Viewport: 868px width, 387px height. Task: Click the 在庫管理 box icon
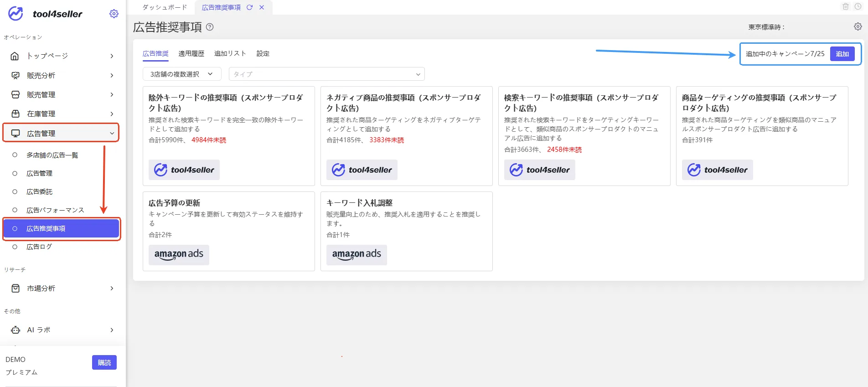point(15,114)
